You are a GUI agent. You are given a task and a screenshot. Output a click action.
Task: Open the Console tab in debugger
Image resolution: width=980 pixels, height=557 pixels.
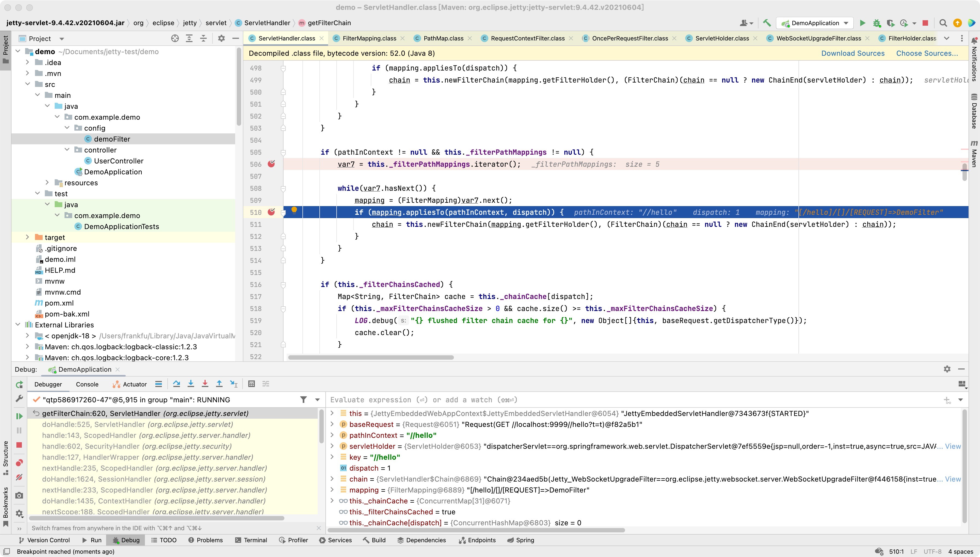tap(87, 384)
